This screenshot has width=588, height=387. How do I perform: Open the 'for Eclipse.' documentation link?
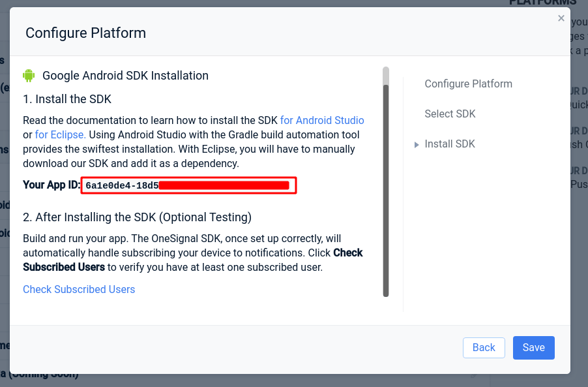(x=61, y=134)
